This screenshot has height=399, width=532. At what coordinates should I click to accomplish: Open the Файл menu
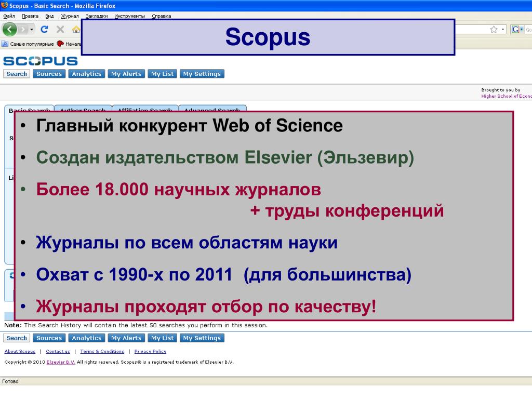point(9,16)
